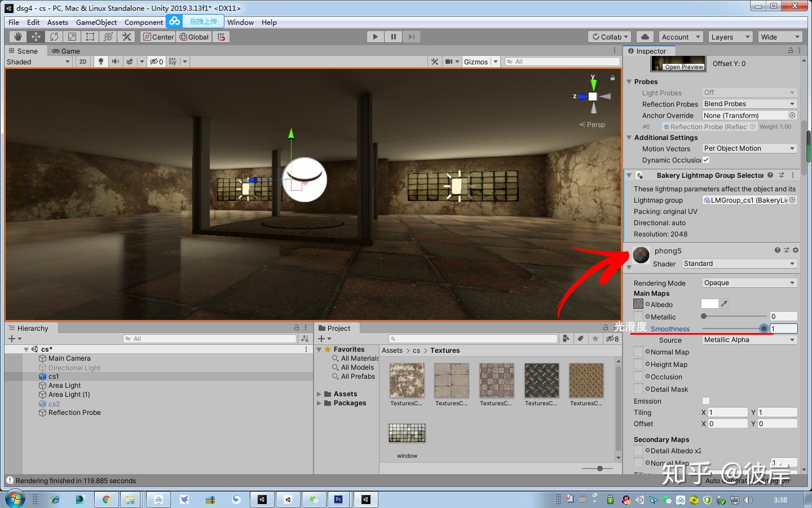Open Unity cloud services via the cloud icon

645,36
